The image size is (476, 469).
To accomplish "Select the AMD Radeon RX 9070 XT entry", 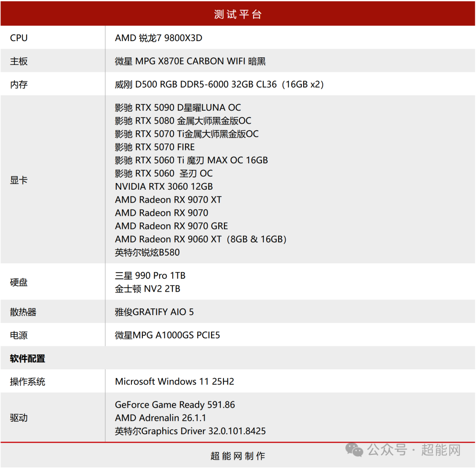I will (x=167, y=199).
